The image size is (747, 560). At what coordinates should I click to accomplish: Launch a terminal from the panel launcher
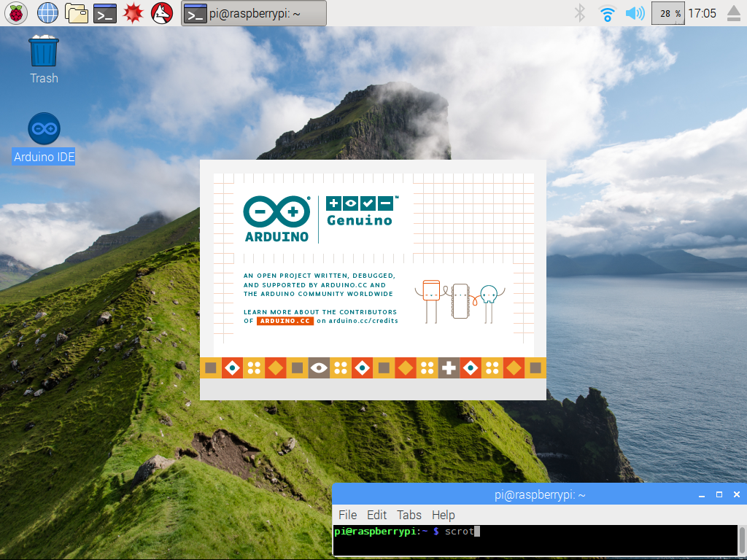click(x=106, y=12)
